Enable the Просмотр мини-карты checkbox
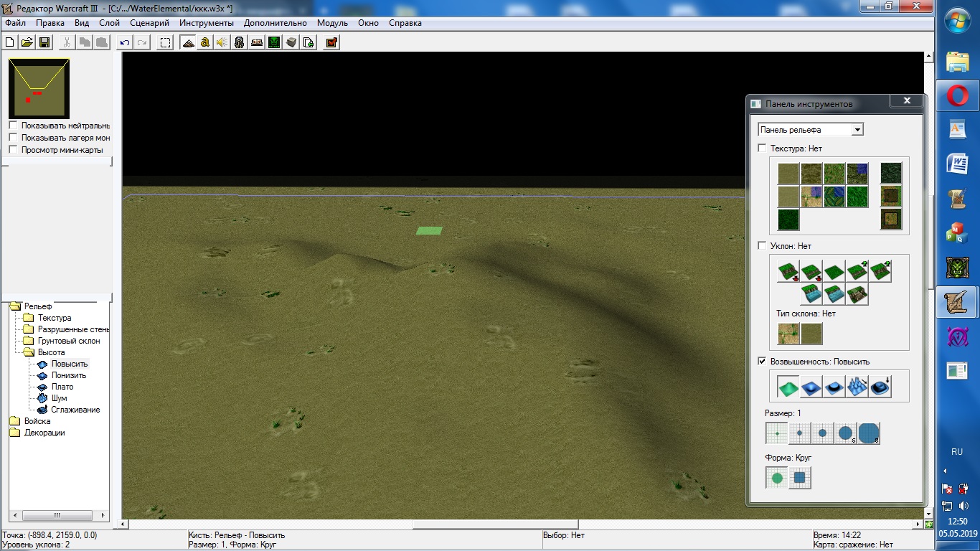The height and width of the screenshot is (551, 980). [13, 150]
